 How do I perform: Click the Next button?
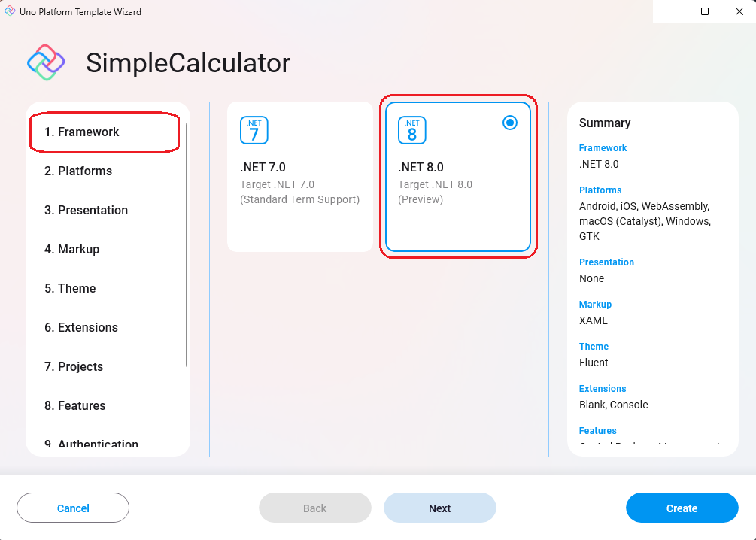tap(439, 508)
